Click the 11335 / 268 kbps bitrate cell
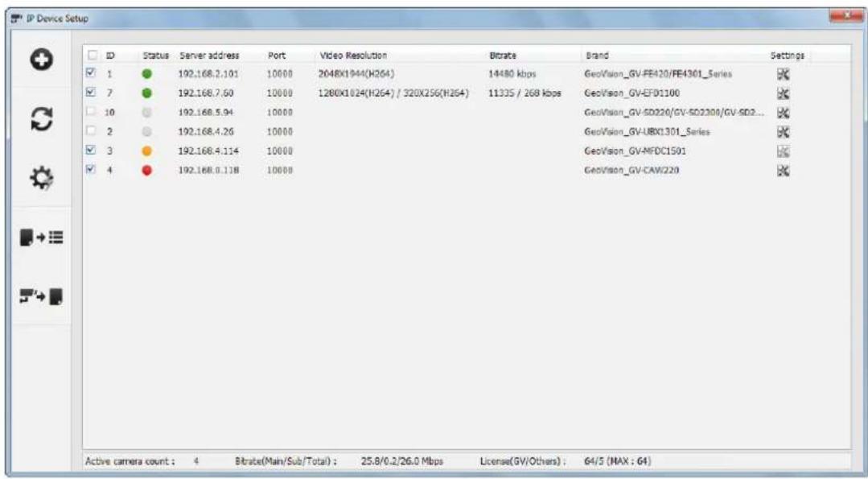868x479 pixels. [525, 93]
